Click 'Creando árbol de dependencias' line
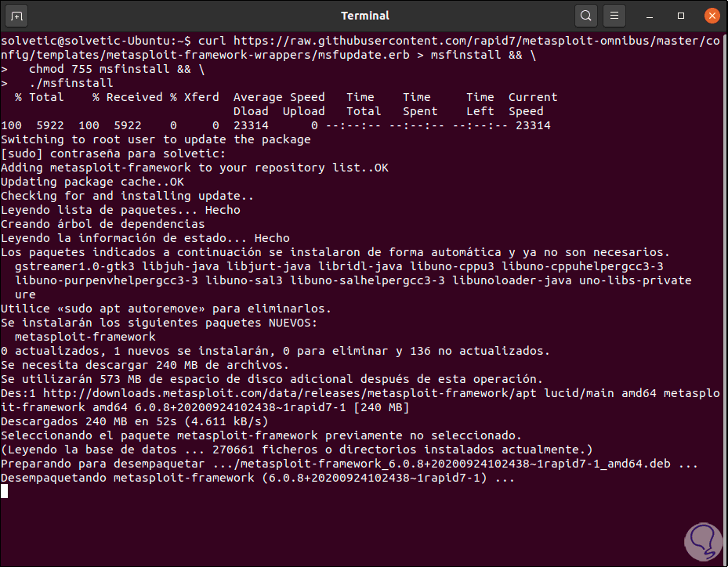This screenshot has width=728, height=567. pyautogui.click(x=103, y=224)
